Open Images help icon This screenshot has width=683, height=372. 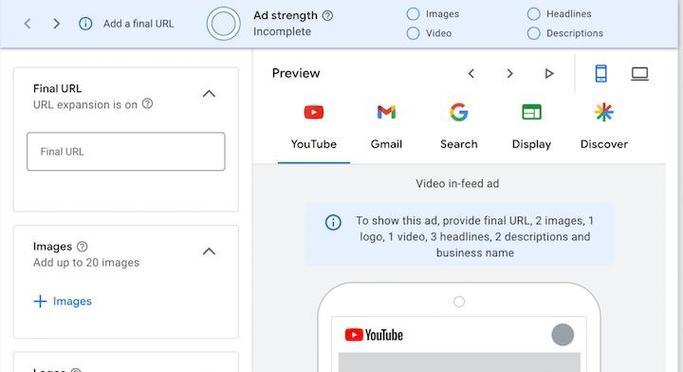pyautogui.click(x=82, y=247)
